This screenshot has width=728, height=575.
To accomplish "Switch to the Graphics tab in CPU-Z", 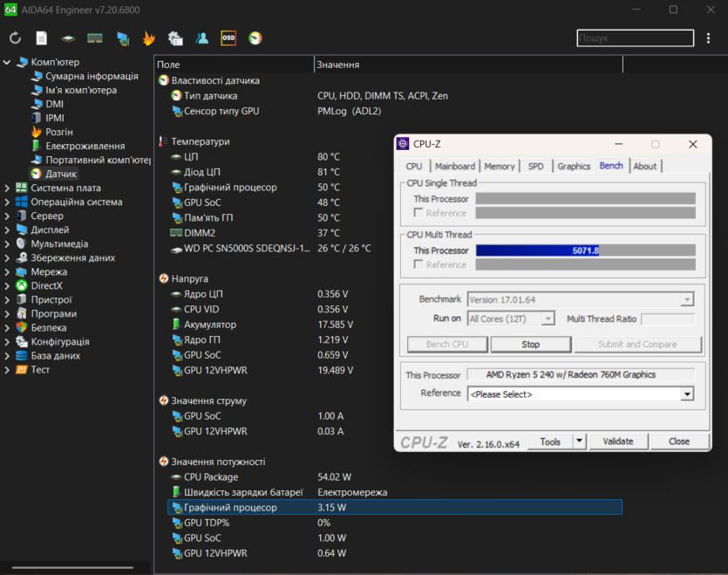I will [574, 166].
